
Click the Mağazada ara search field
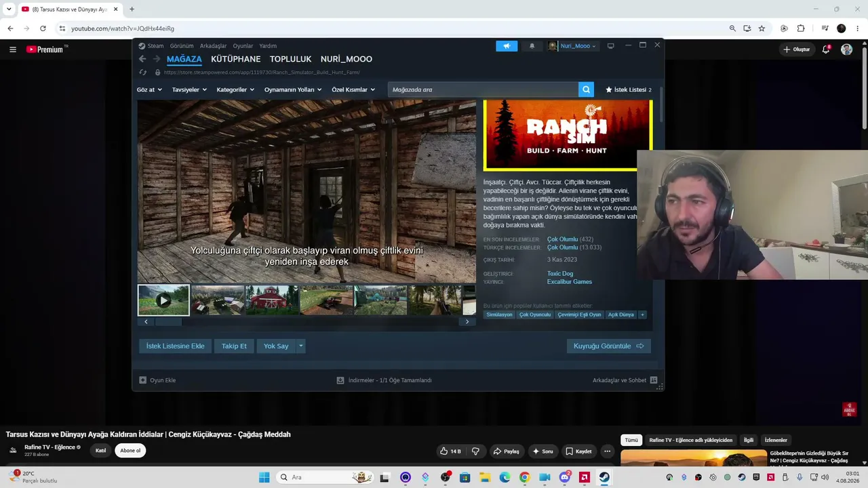click(x=483, y=89)
